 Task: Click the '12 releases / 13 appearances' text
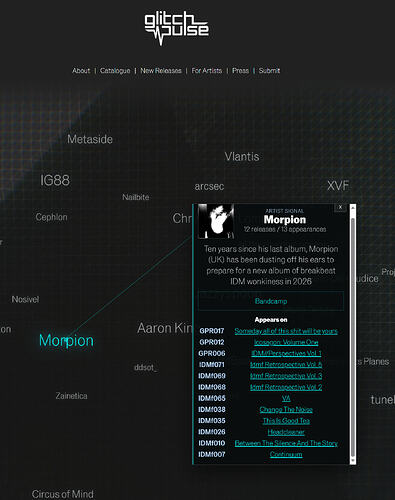pos(285,229)
